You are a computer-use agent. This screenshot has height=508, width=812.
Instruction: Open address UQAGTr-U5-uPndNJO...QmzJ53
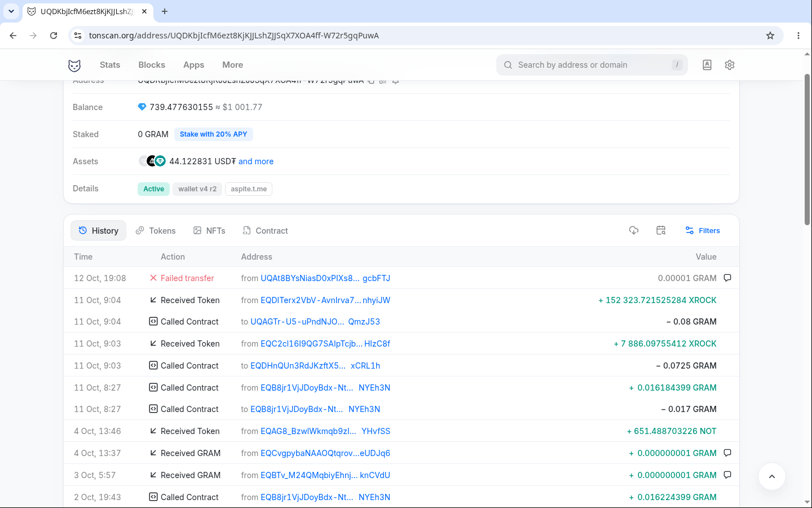[x=315, y=321]
